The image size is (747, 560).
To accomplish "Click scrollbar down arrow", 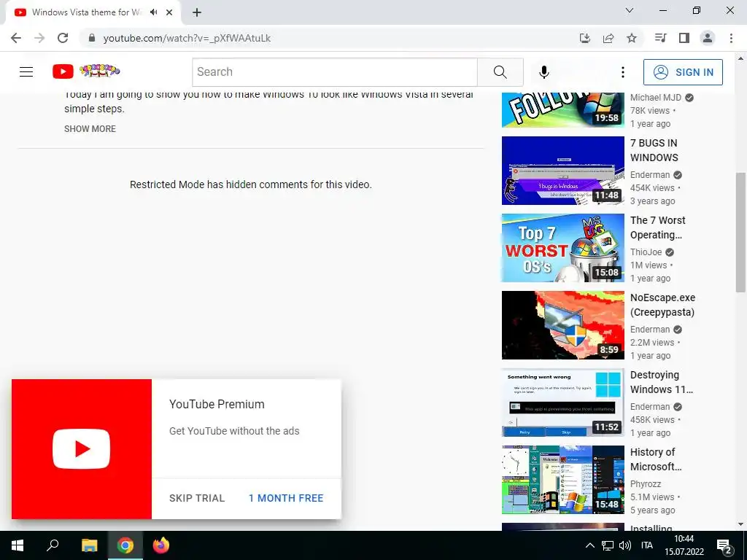I will 740,524.
